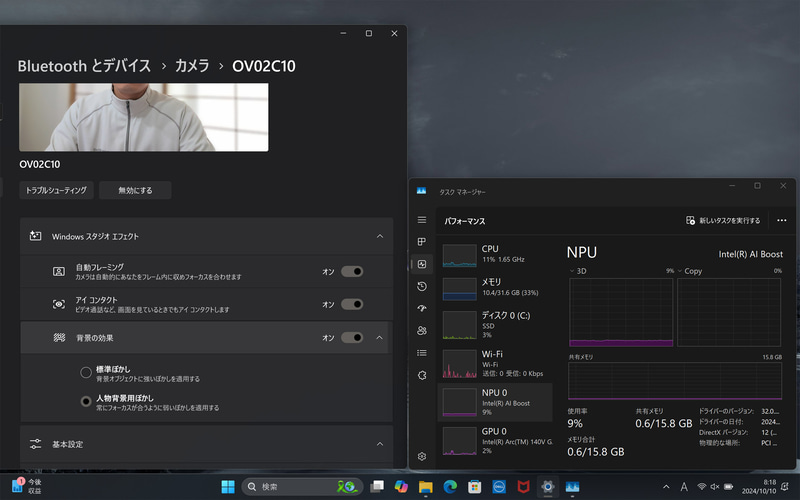Click the IME input mode indicator A
The image size is (800, 500).
click(684, 487)
